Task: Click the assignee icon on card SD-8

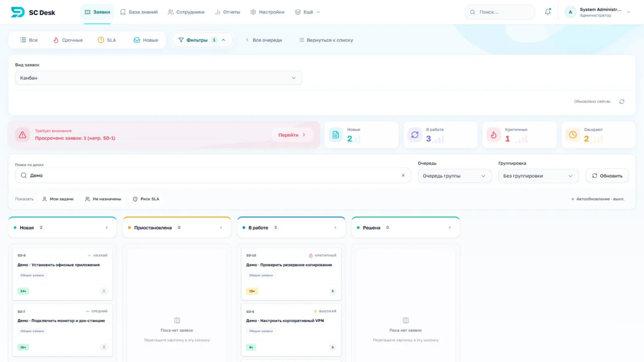Action: (104, 291)
